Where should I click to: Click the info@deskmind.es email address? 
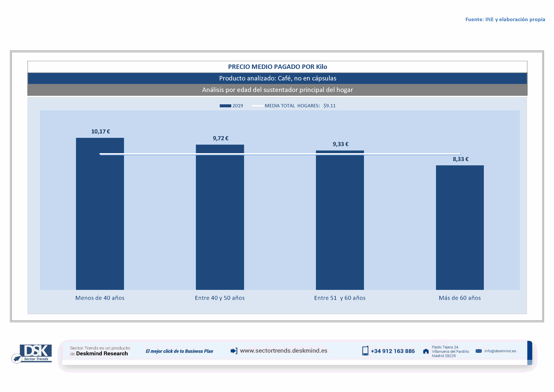pyautogui.click(x=500, y=351)
